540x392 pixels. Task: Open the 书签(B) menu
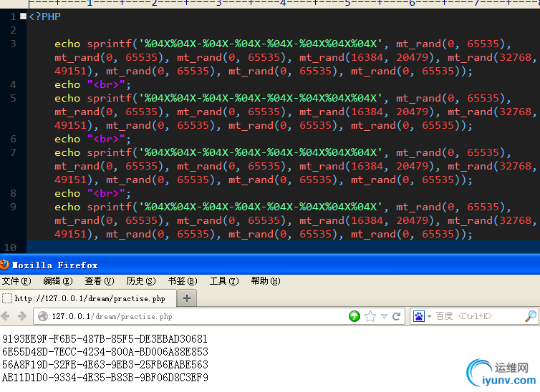[183, 281]
